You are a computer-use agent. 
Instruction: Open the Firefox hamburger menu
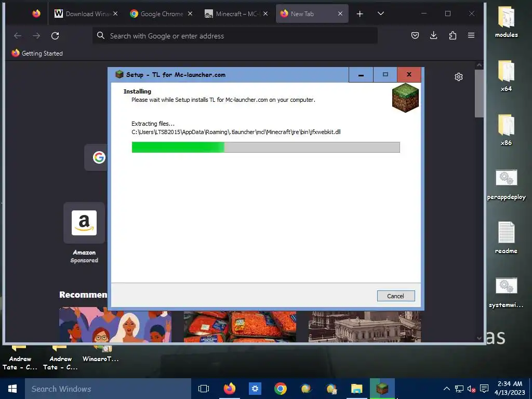[x=471, y=35]
